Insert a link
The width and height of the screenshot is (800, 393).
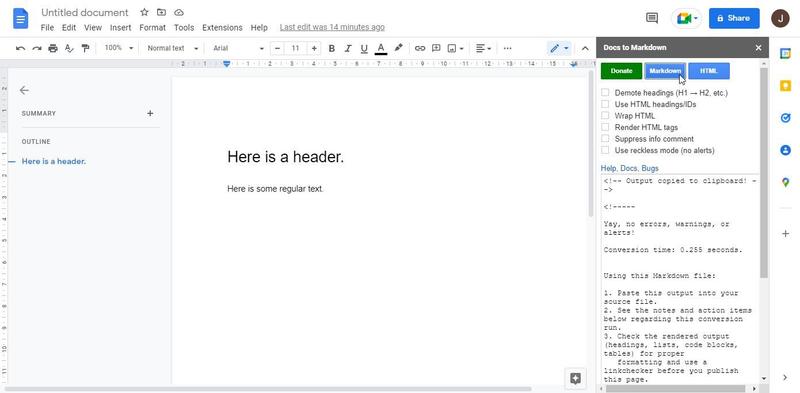click(x=420, y=48)
